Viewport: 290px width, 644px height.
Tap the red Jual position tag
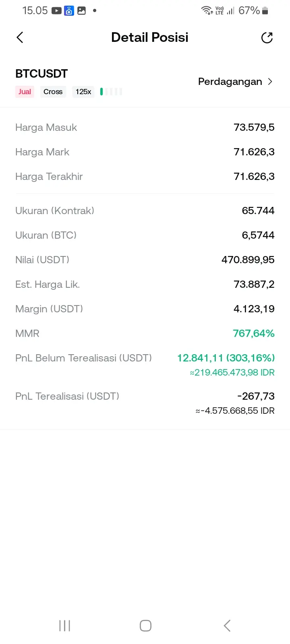[x=25, y=92]
